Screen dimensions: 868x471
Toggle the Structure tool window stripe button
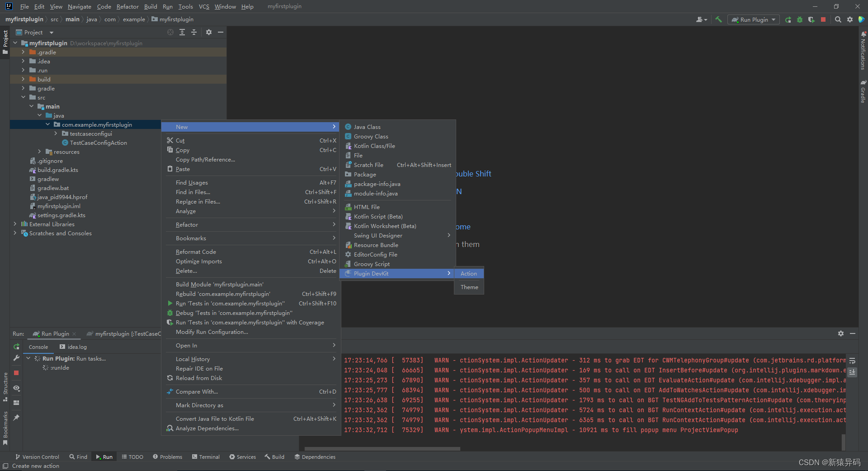click(5, 387)
